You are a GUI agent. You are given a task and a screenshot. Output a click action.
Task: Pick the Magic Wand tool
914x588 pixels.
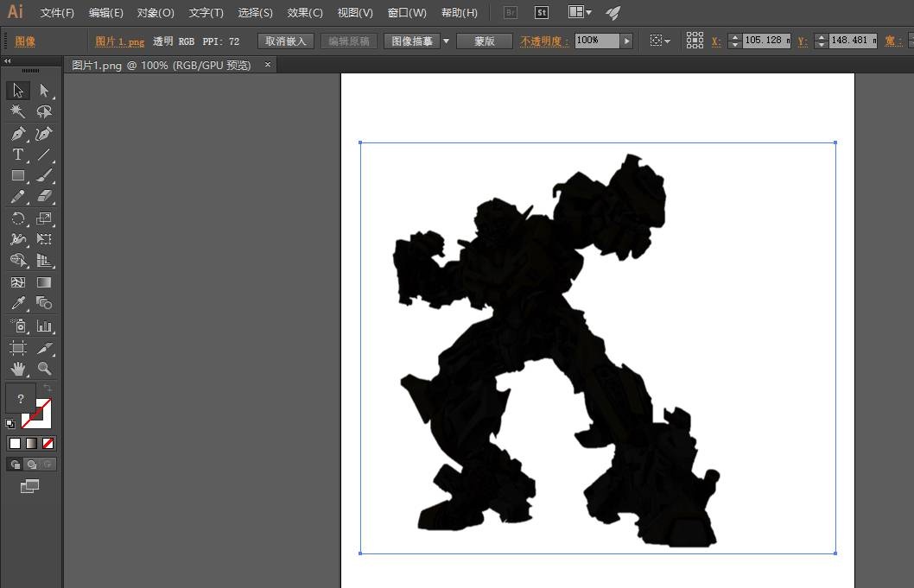pyautogui.click(x=18, y=111)
